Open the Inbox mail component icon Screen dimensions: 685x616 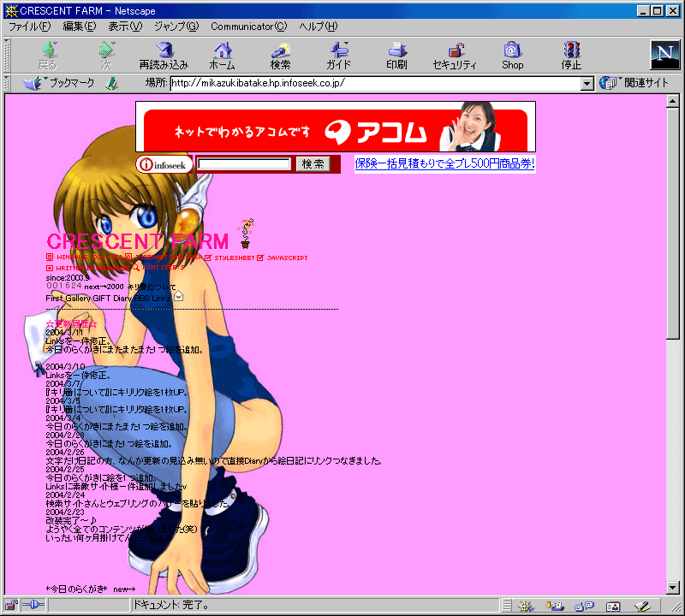pyautogui.click(x=554, y=606)
